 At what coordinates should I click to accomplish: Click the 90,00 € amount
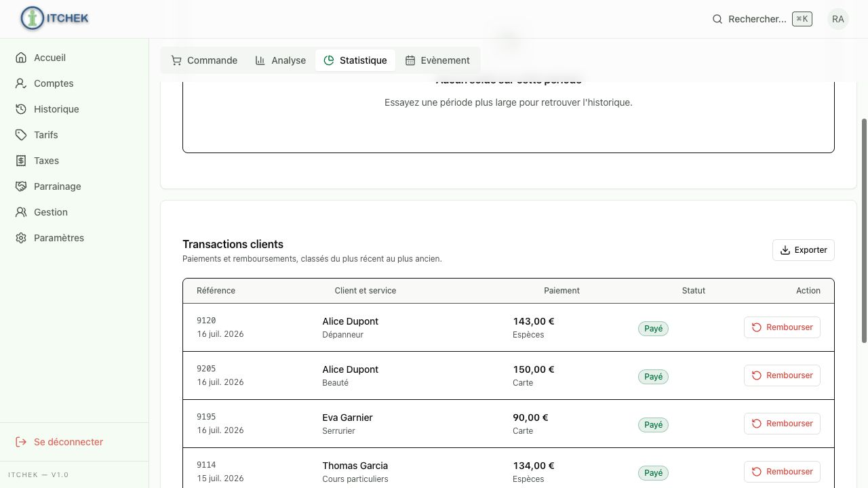pyautogui.click(x=530, y=418)
